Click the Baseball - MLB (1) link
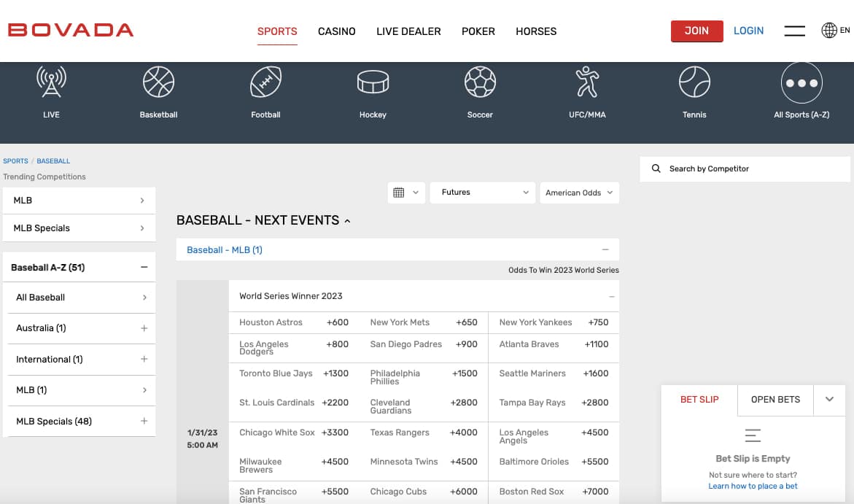 [x=225, y=250]
